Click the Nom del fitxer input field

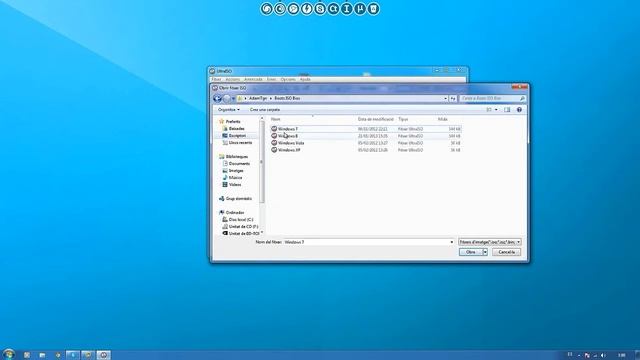[369, 242]
